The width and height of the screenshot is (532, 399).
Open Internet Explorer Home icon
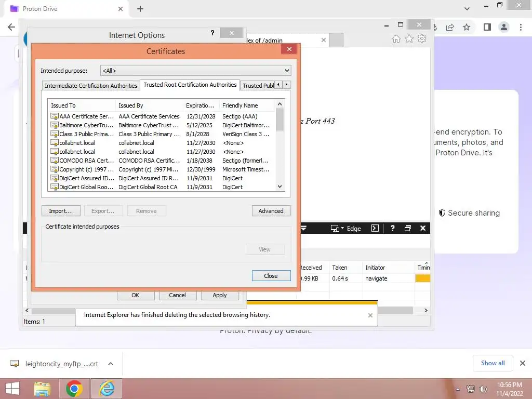click(396, 38)
